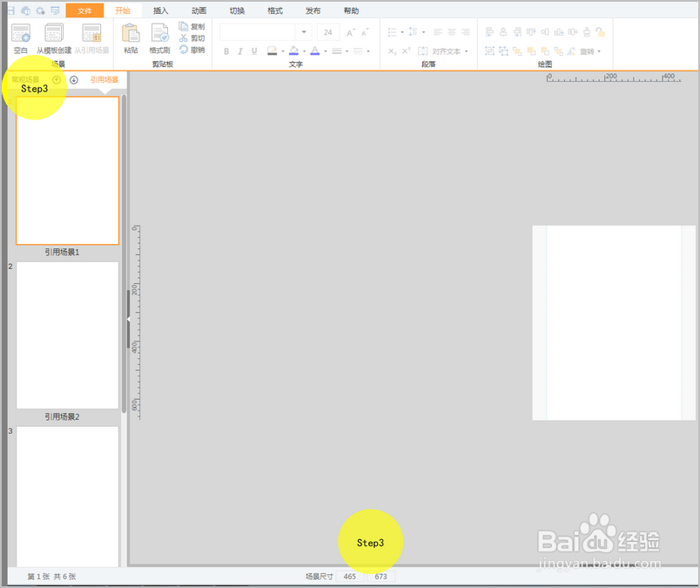The image size is (700, 588).
Task: Open text border color dropdown arrow
Action: click(283, 51)
